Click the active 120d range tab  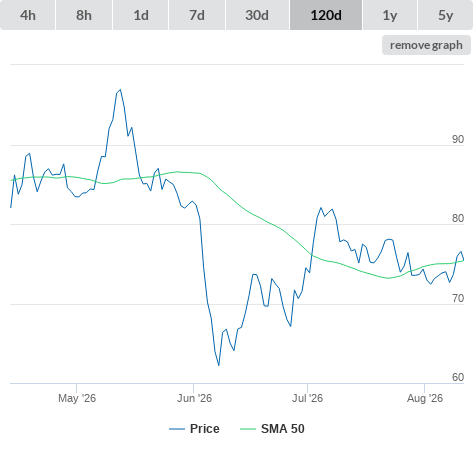[x=326, y=15]
